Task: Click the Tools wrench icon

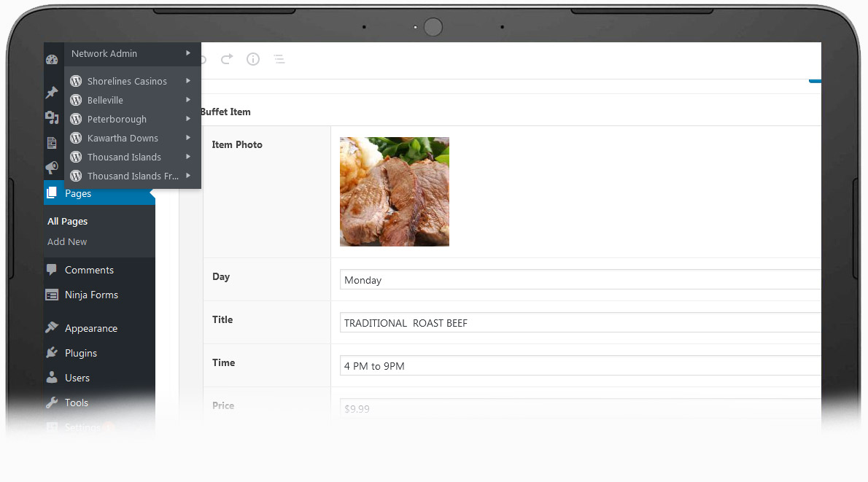Action: tap(52, 403)
